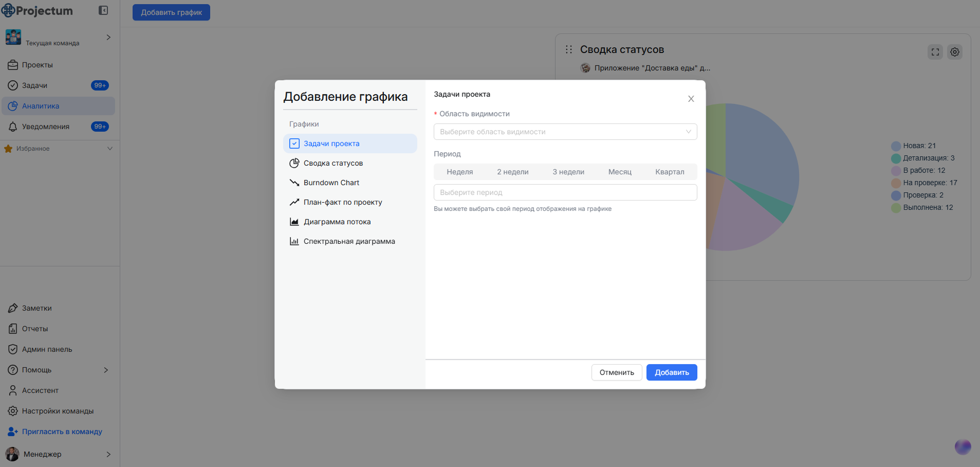Select Задачи проекта chart type
980x467 pixels.
pyautogui.click(x=331, y=143)
